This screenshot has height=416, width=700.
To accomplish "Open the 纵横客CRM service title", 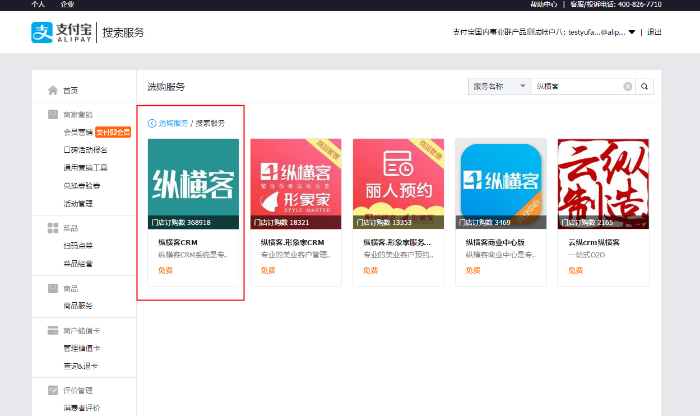I will point(178,242).
